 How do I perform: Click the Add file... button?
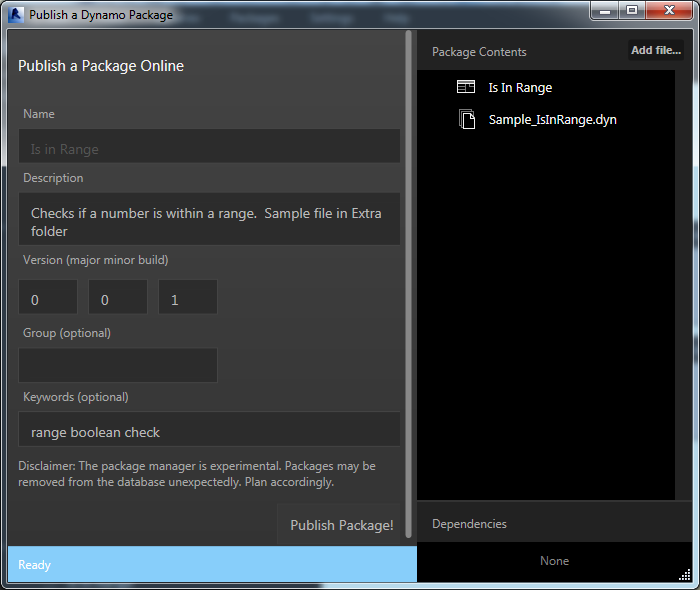point(656,50)
